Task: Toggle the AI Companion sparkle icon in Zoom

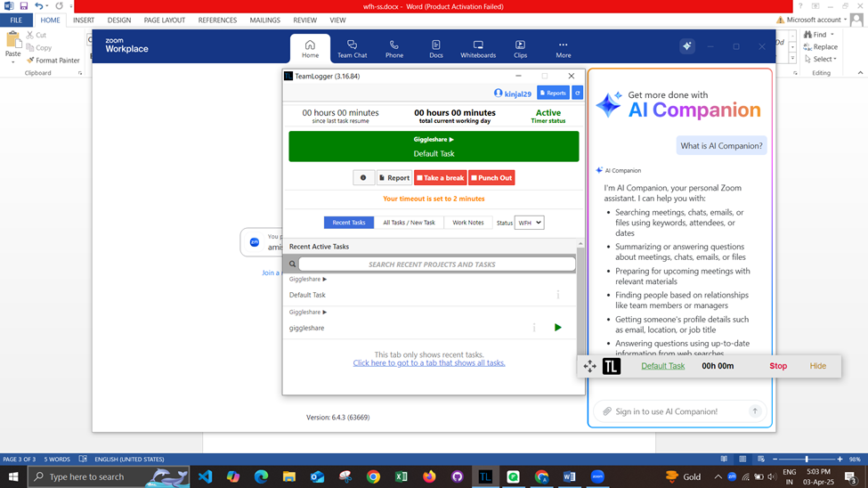Action: [x=687, y=46]
